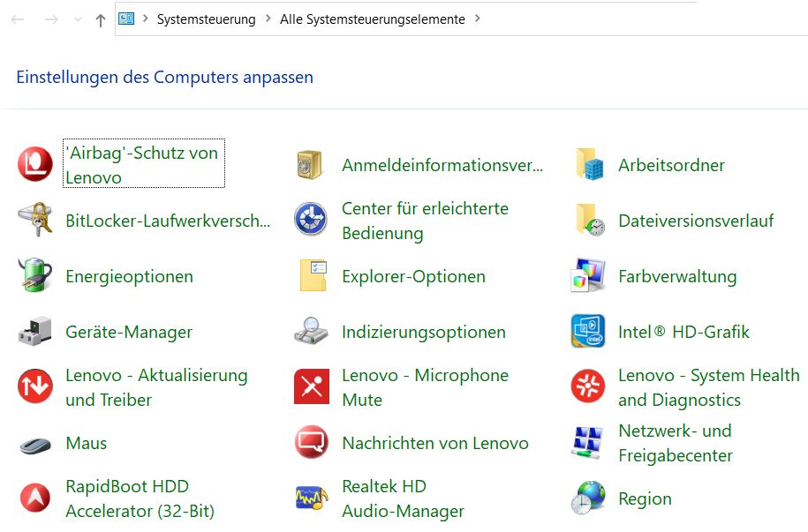Click the BitLocker keys and drive icon
The width and height of the screenshot is (808, 532).
(34, 220)
